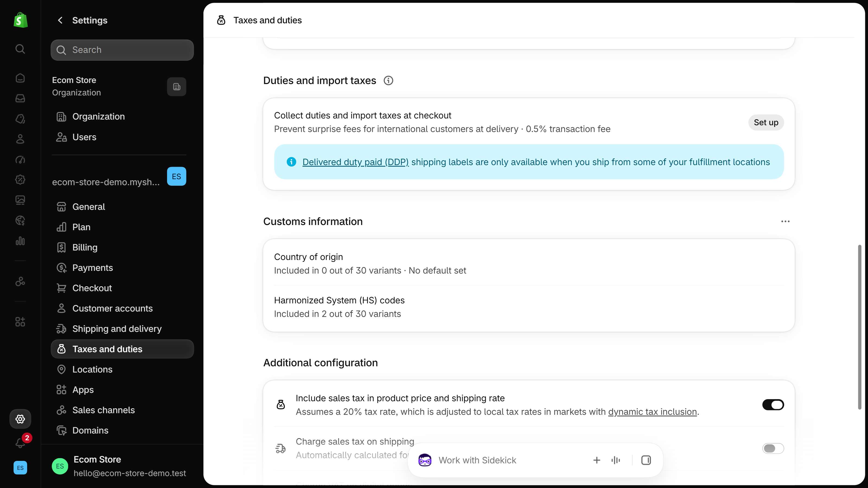Viewport: 868px width, 488px height.
Task: Select General in the settings sidebar
Action: 122,207
